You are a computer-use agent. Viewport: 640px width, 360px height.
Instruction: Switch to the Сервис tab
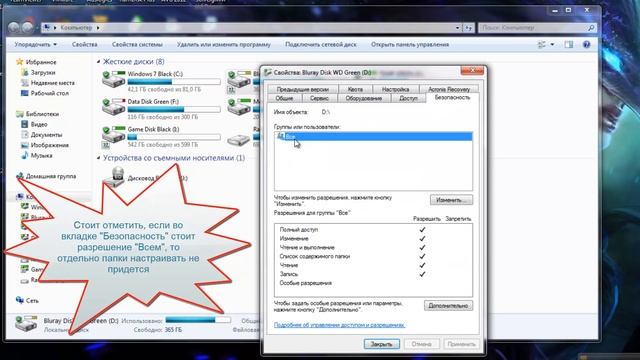click(319, 98)
